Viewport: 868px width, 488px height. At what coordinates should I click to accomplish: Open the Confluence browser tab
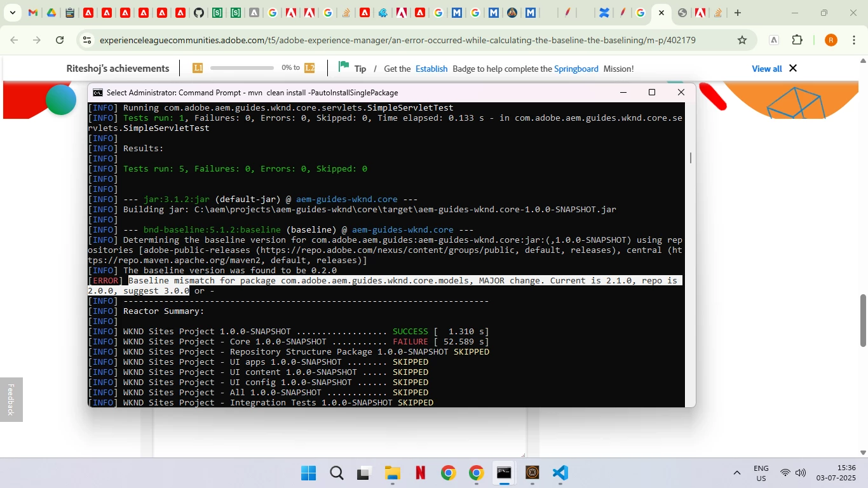coord(604,13)
